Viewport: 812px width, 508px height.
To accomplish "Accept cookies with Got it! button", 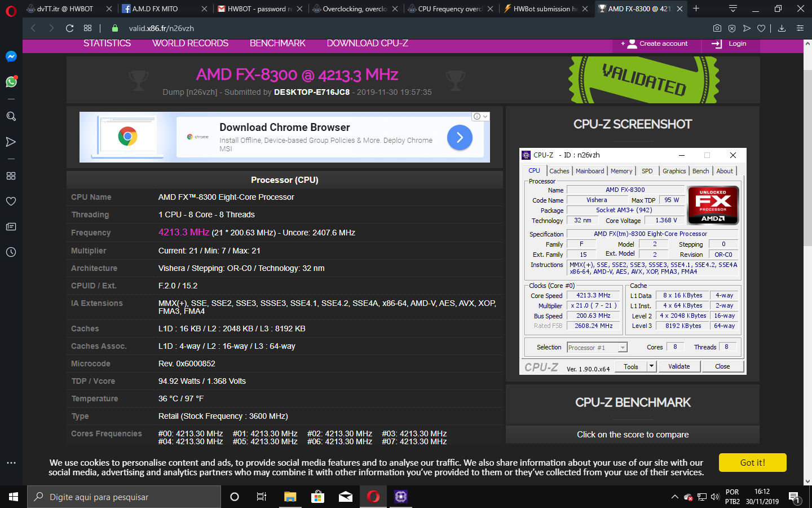I will (752, 462).
